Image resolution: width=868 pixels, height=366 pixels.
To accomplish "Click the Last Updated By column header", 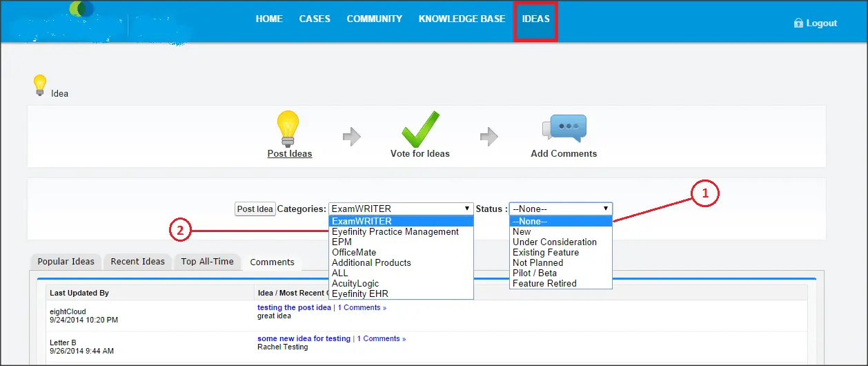I will tap(79, 293).
